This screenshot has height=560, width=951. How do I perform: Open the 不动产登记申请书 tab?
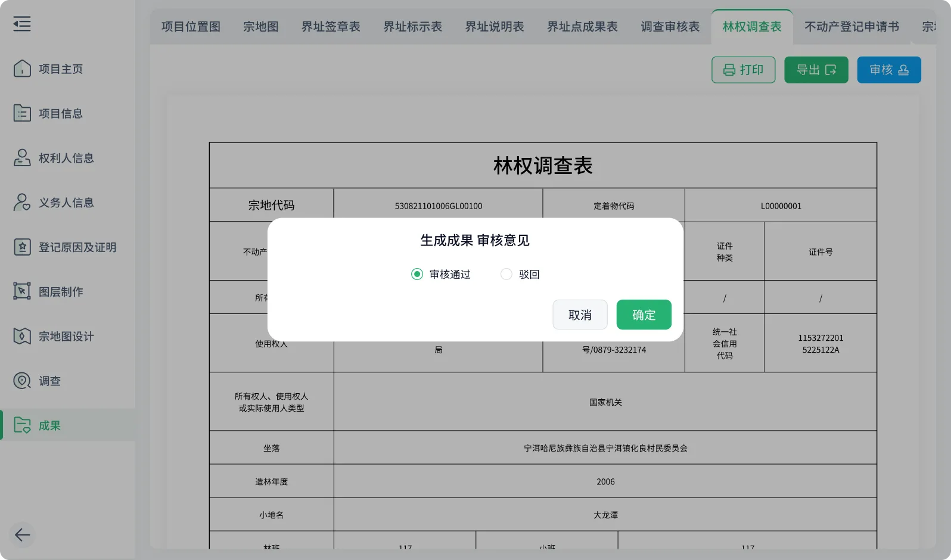pos(851,27)
